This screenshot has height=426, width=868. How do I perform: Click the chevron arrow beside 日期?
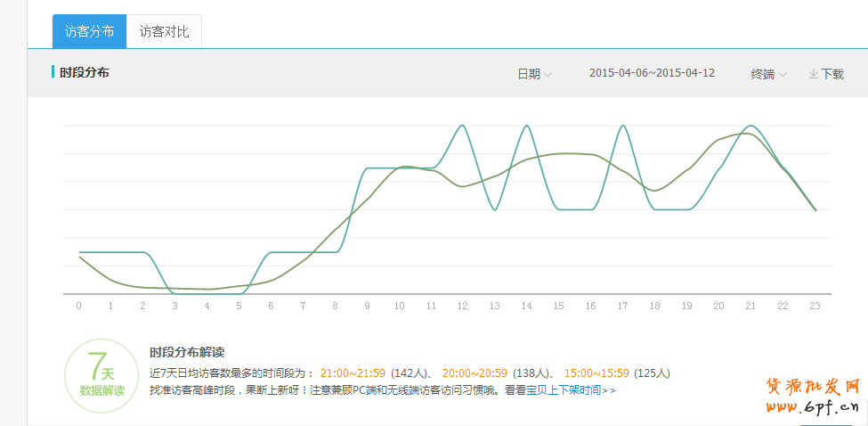pos(548,74)
